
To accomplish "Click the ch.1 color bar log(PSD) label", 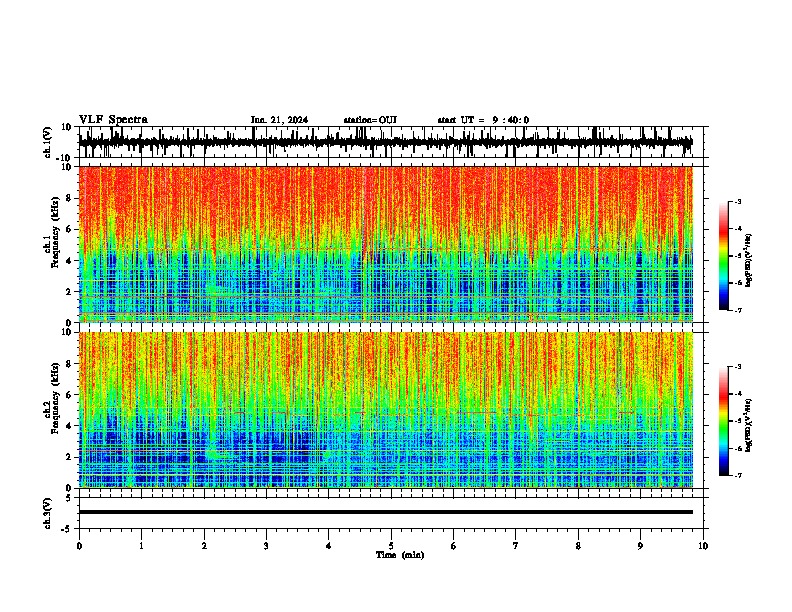I will (x=749, y=261).
